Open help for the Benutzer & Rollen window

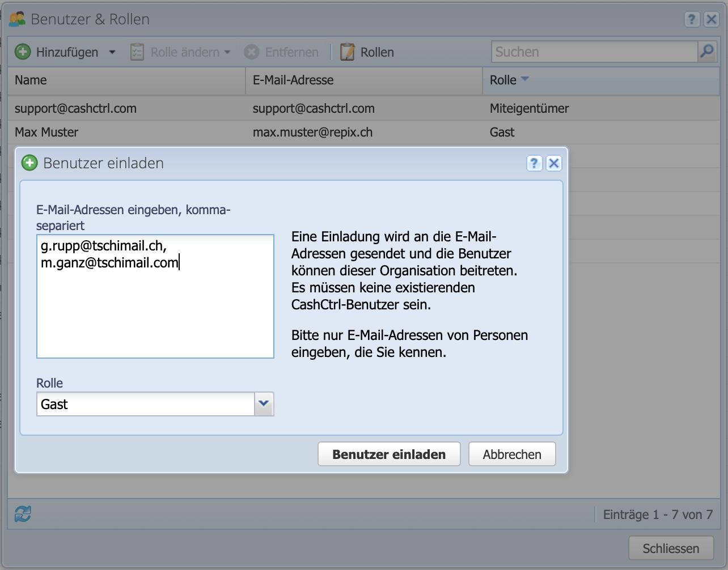[x=692, y=19]
